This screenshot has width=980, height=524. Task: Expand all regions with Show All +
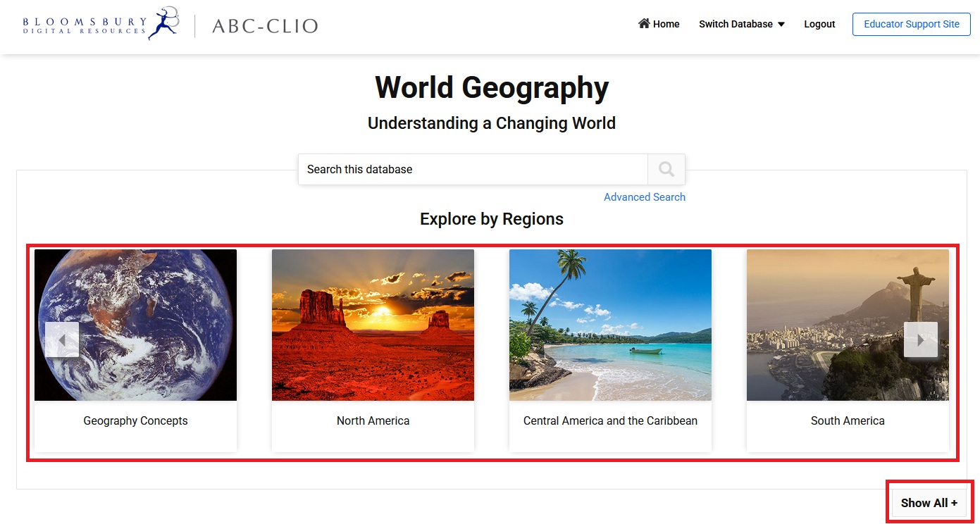[x=929, y=503]
